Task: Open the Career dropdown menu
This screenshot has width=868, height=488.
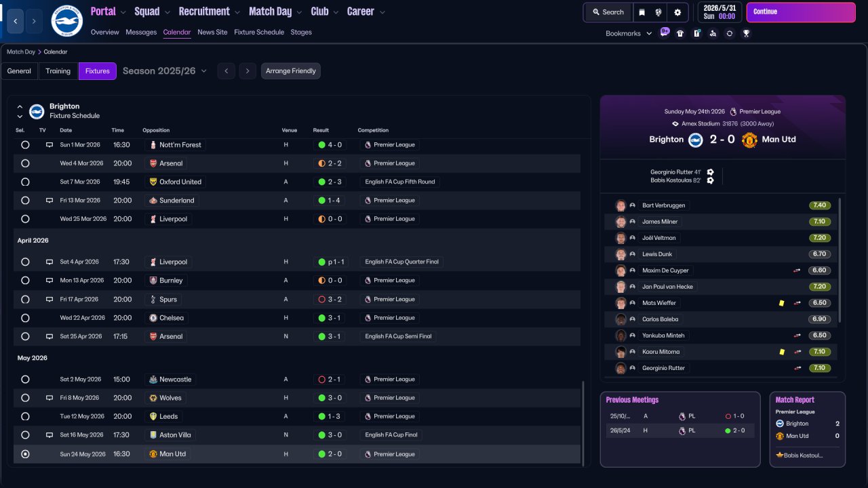Action: click(x=366, y=12)
